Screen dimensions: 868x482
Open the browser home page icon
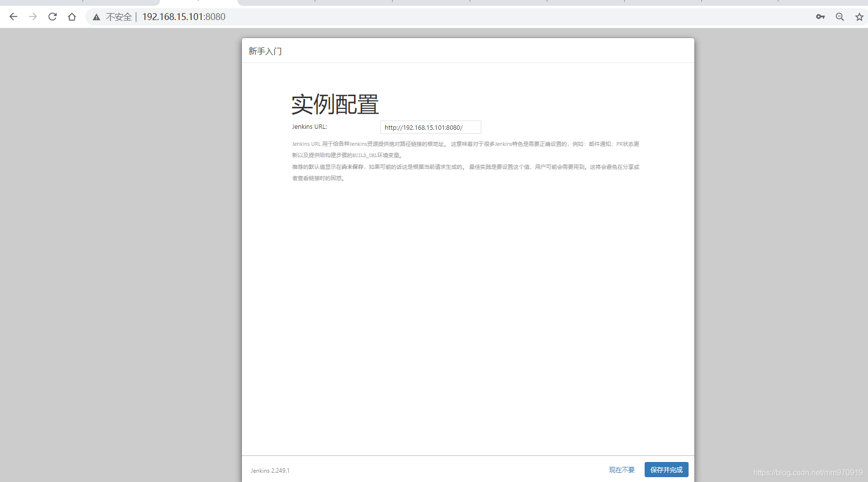tap(72, 17)
